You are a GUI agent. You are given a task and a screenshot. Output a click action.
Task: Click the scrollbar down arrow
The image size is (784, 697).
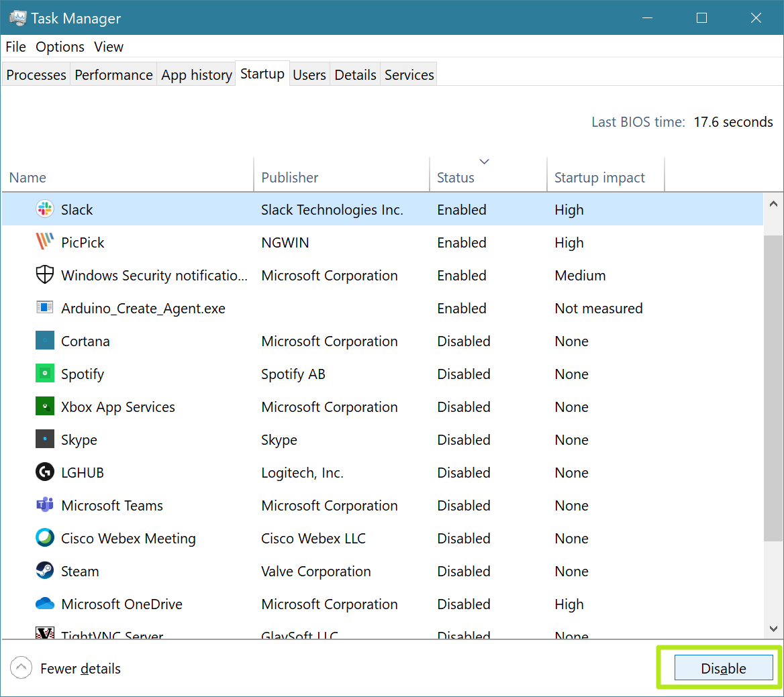pos(773,629)
